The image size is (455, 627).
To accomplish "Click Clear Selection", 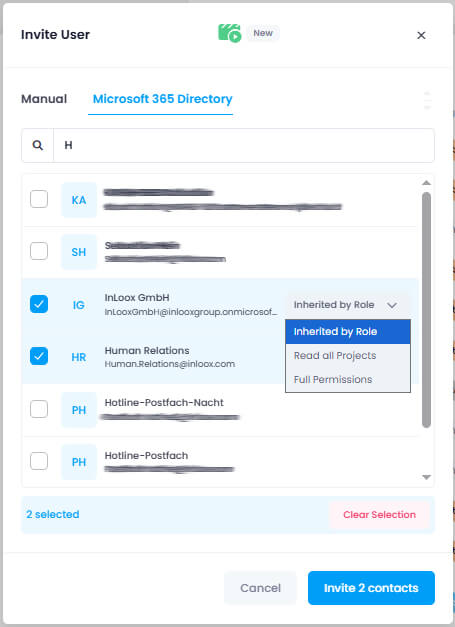I will tap(379, 515).
